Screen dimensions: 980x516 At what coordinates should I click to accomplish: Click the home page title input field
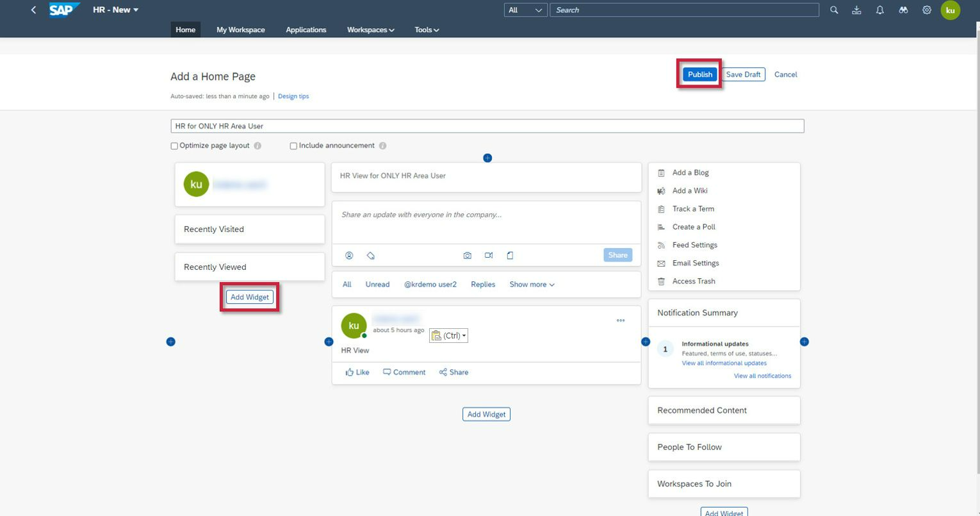click(487, 126)
